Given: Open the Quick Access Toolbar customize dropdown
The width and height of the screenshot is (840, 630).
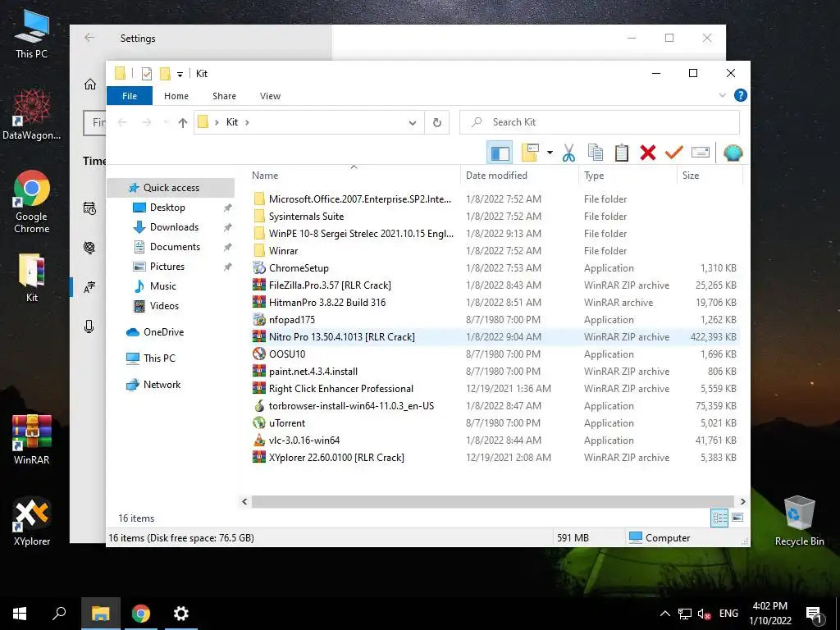Looking at the screenshot, I should [180, 74].
